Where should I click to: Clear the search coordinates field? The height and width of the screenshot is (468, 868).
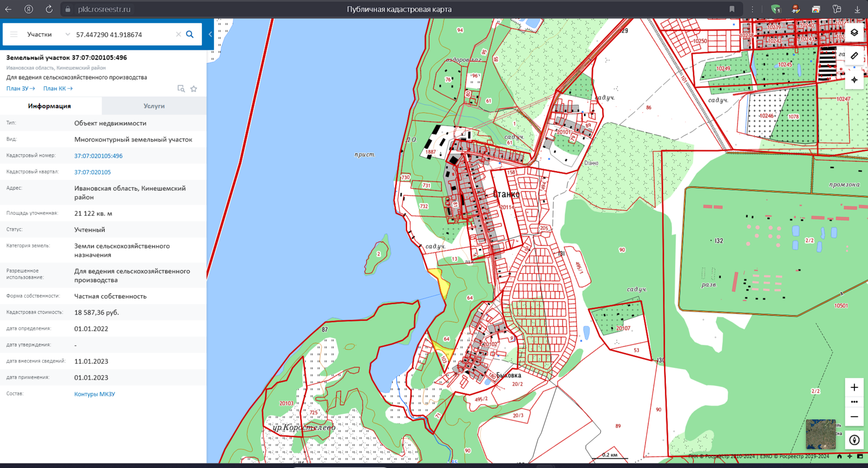click(x=178, y=34)
